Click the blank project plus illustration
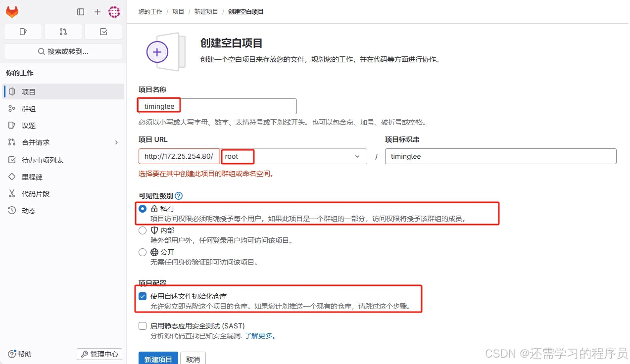 point(165,51)
